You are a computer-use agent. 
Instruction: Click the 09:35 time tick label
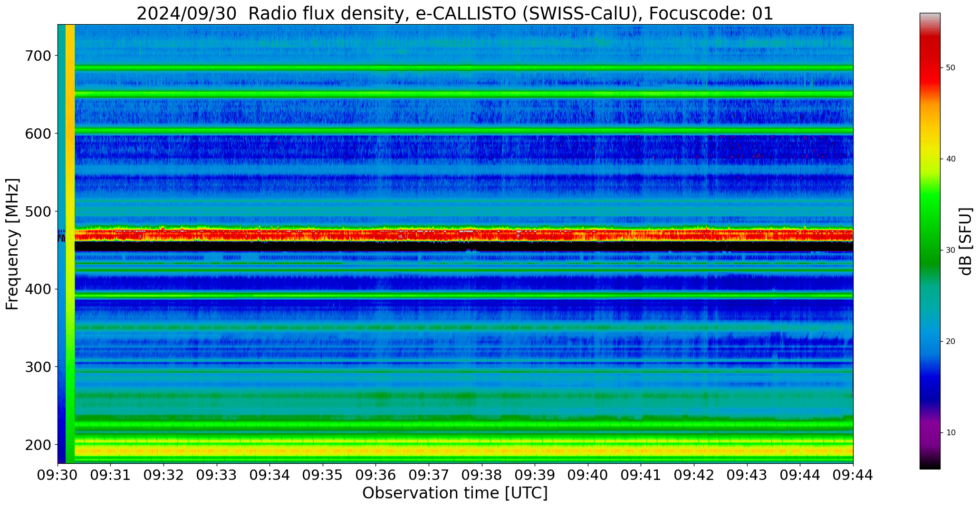pos(323,475)
